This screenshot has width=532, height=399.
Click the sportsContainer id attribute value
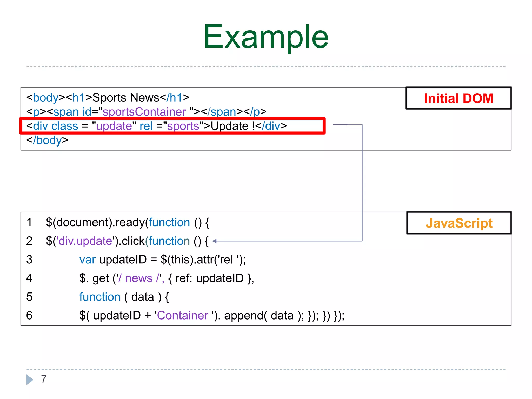click(x=144, y=112)
